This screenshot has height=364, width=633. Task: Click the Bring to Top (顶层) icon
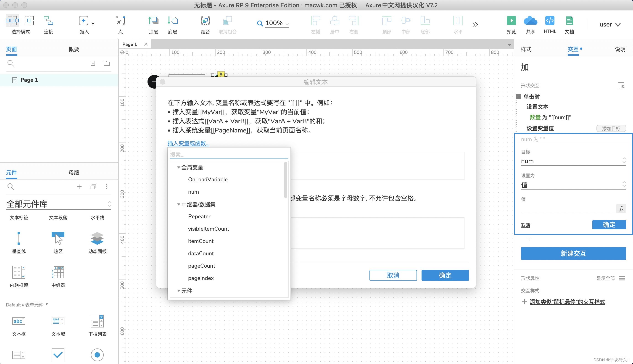click(153, 21)
